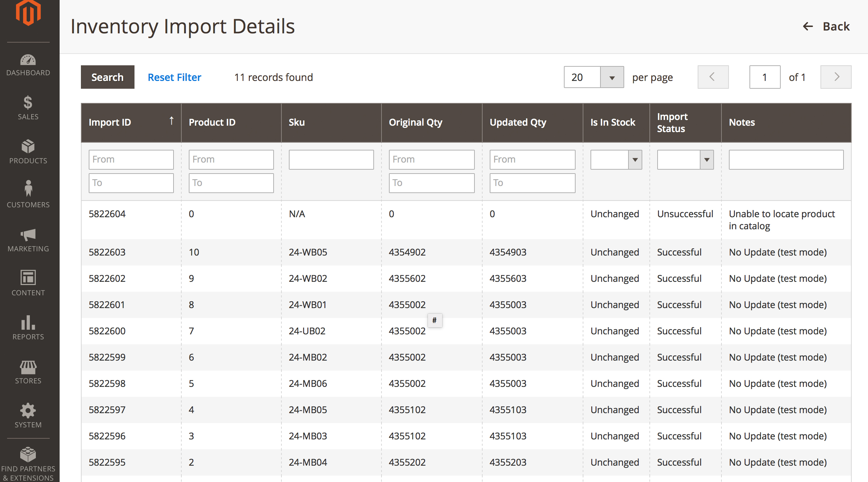Click the Search button
Image resolution: width=868 pixels, height=482 pixels.
(x=108, y=77)
